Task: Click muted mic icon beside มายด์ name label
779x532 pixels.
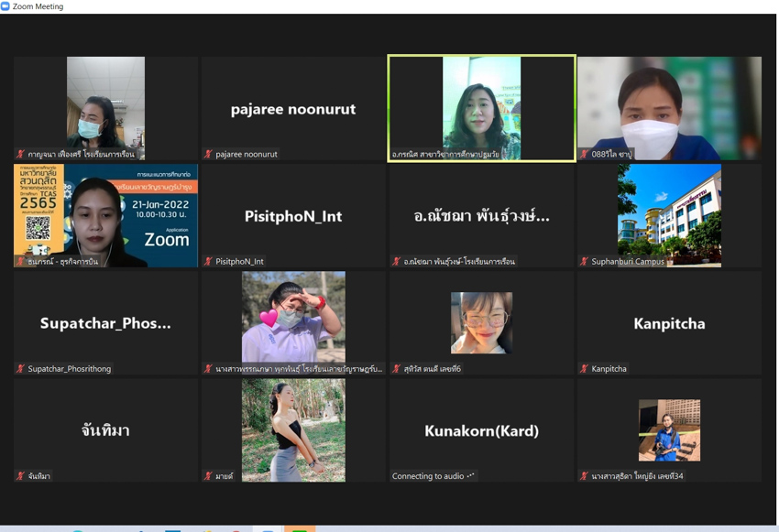Action: coord(209,476)
